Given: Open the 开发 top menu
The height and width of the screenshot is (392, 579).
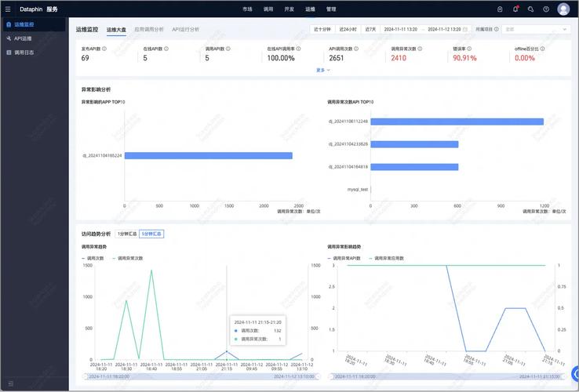Looking at the screenshot, I should 289,9.
